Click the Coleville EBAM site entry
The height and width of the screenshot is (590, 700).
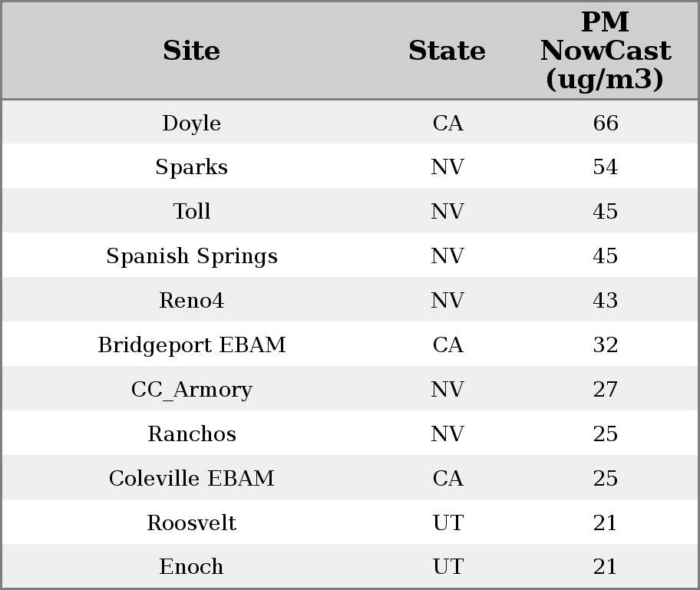pyautogui.click(x=191, y=479)
